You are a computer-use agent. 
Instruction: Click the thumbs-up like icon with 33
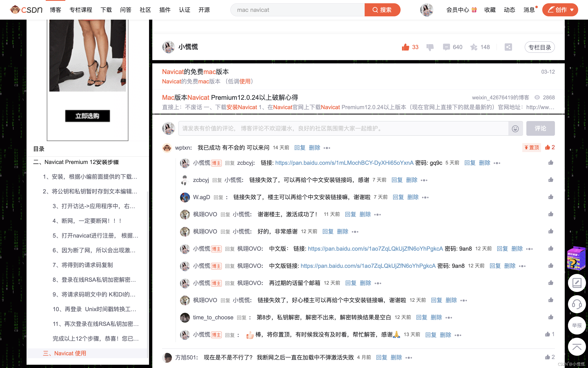405,47
